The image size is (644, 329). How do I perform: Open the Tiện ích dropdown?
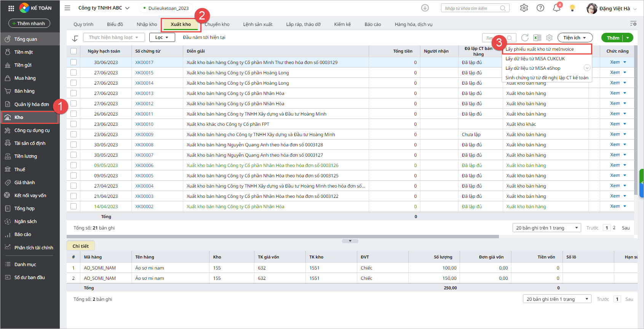(575, 38)
